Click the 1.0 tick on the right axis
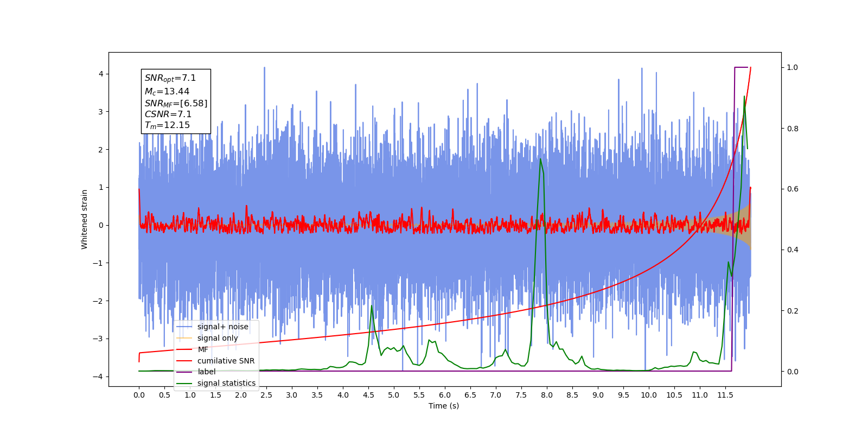This screenshot has width=868, height=434. [x=793, y=67]
